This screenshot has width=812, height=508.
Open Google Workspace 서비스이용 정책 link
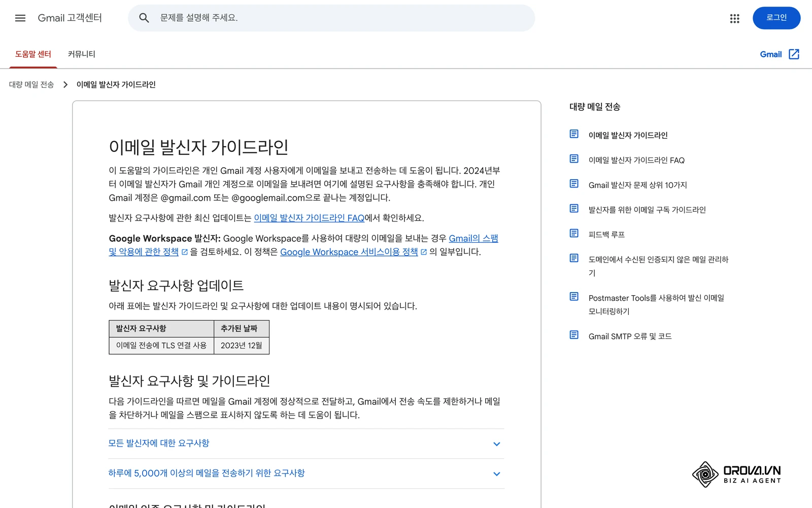[349, 252]
